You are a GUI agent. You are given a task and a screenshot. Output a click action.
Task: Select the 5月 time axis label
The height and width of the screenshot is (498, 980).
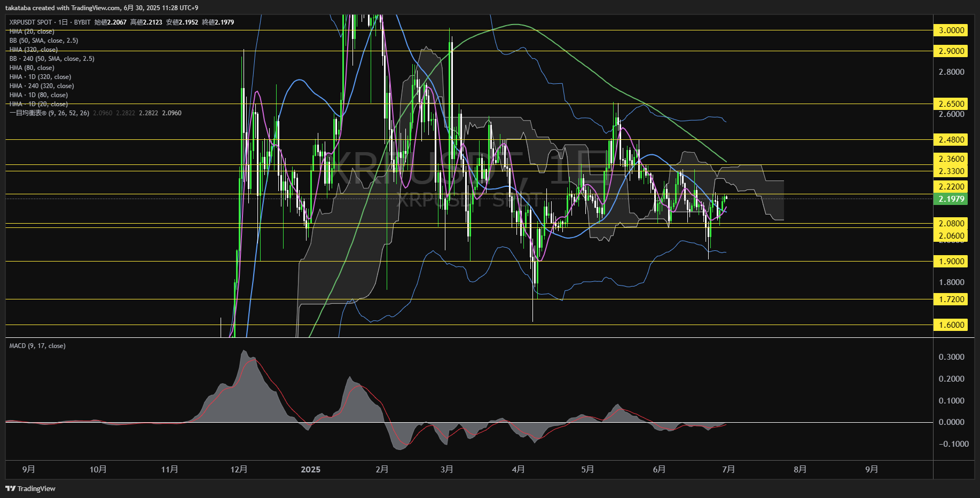(x=587, y=469)
